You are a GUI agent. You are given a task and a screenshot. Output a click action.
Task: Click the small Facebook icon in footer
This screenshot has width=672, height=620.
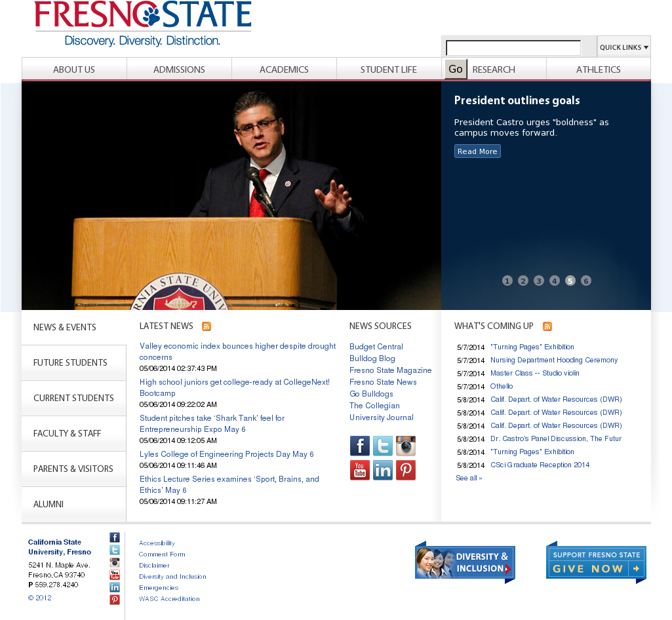tap(115, 537)
